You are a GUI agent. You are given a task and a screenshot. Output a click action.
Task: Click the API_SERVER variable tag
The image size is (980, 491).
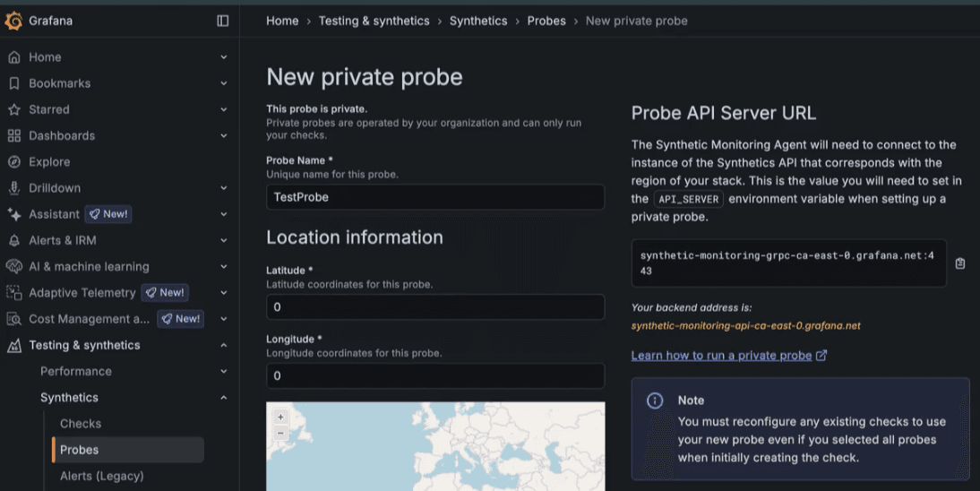pyautogui.click(x=688, y=199)
